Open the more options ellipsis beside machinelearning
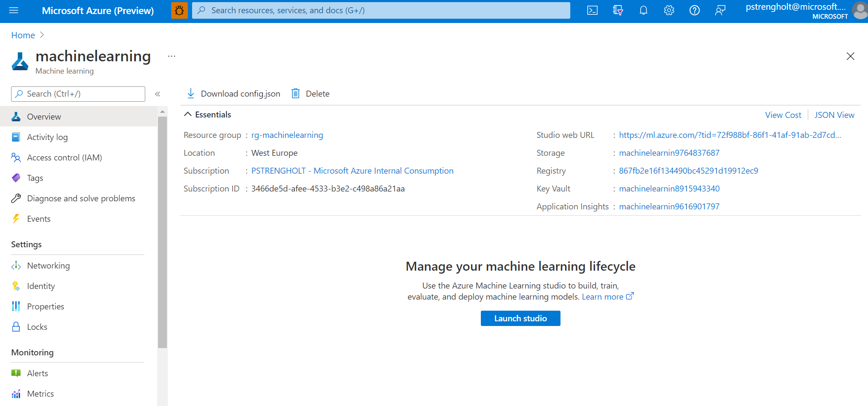 tap(172, 56)
